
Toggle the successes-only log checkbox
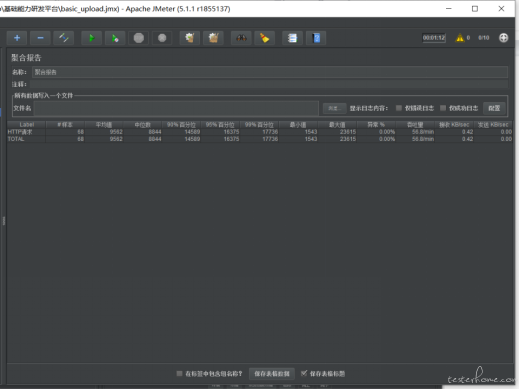point(443,108)
